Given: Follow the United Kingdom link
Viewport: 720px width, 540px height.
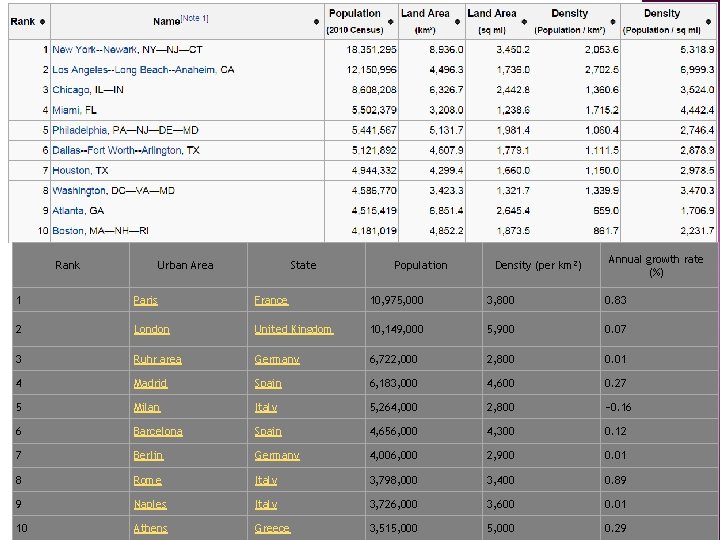Looking at the screenshot, I should click(x=294, y=329).
